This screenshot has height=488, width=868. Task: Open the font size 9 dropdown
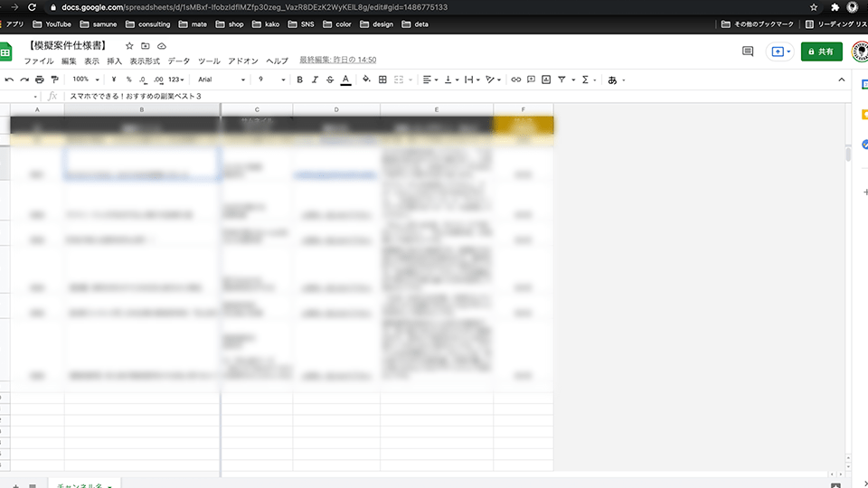[x=270, y=80]
